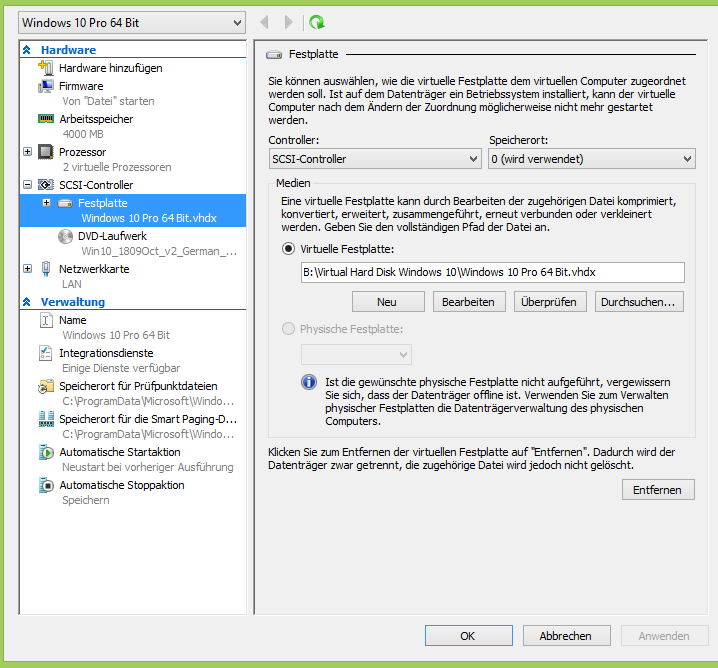Click the Anwenden button
Screen dimensions: 718x668
tap(664, 636)
